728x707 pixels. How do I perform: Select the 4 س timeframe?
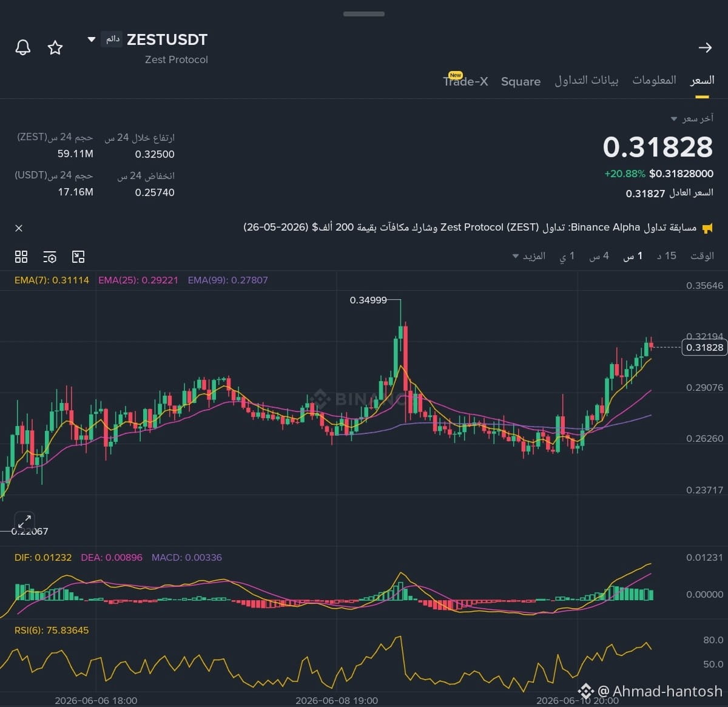point(599,256)
